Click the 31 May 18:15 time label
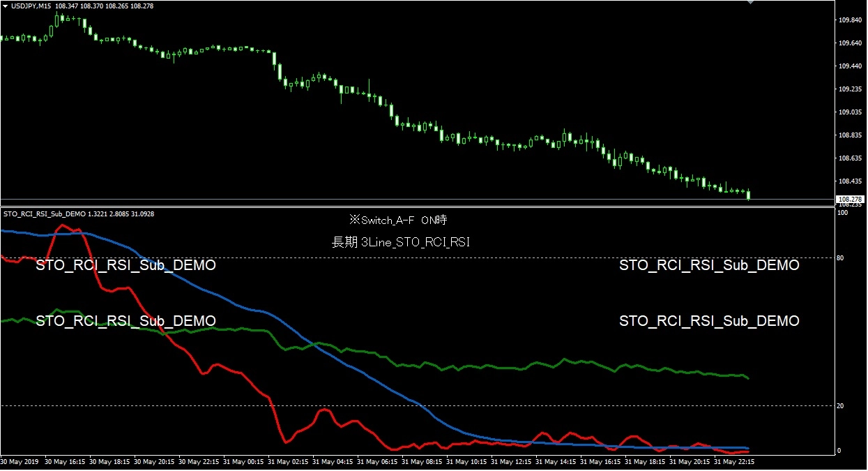The width and height of the screenshot is (868, 471). click(x=646, y=462)
